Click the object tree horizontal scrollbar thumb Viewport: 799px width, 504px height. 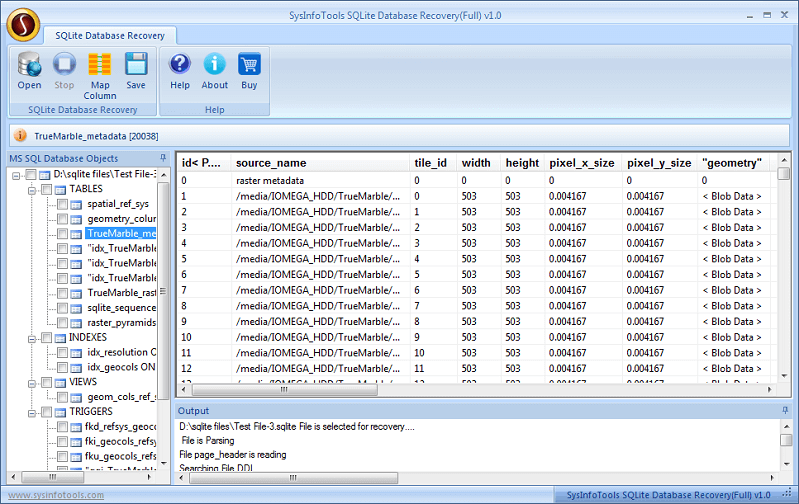(52, 478)
